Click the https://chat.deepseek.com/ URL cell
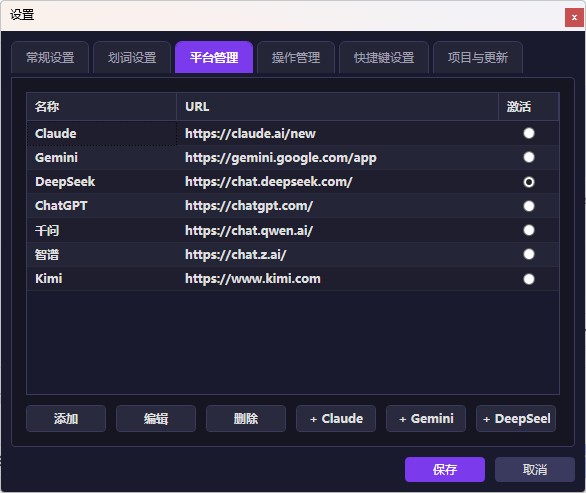 click(337, 182)
